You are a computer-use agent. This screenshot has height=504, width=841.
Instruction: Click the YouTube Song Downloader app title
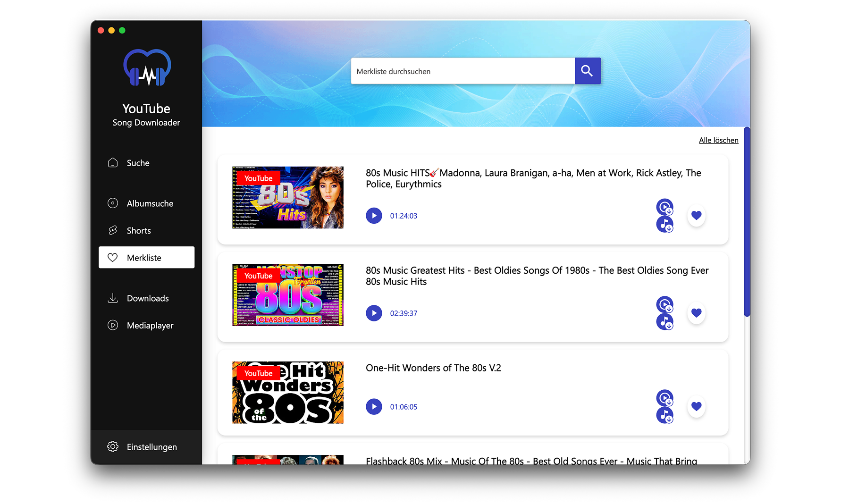point(146,115)
